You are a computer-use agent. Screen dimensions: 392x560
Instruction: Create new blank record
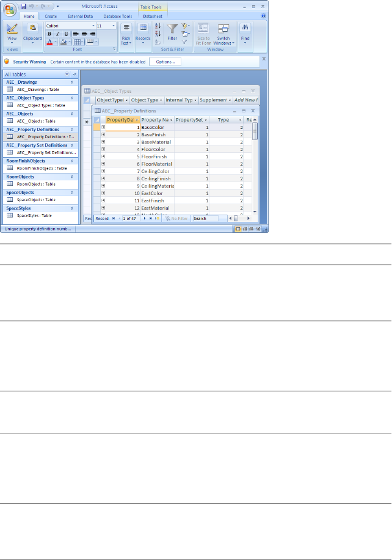tap(157, 219)
